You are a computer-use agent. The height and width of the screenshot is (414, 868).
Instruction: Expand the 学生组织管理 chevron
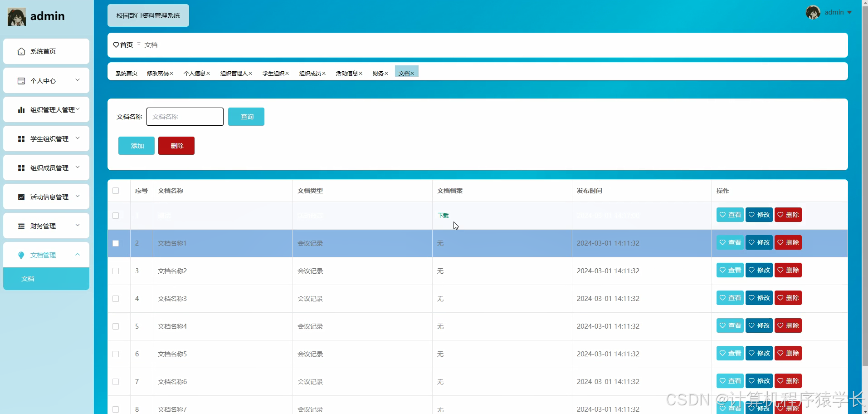pos(78,138)
